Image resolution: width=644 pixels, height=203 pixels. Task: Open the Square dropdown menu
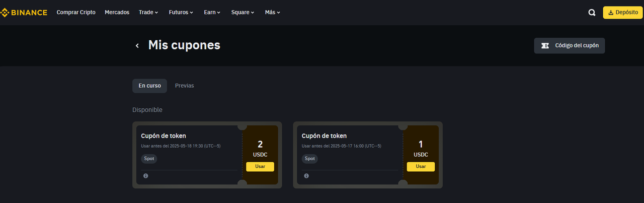(243, 12)
